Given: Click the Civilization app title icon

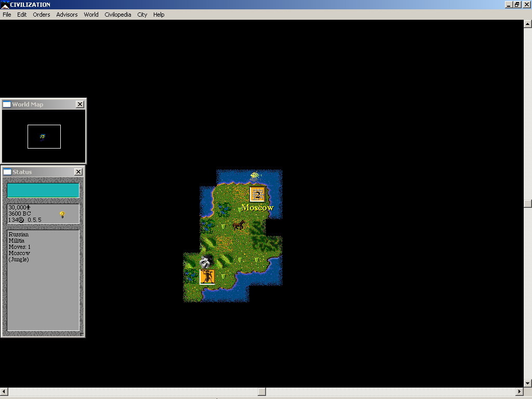Looking at the screenshot, I should point(5,4).
